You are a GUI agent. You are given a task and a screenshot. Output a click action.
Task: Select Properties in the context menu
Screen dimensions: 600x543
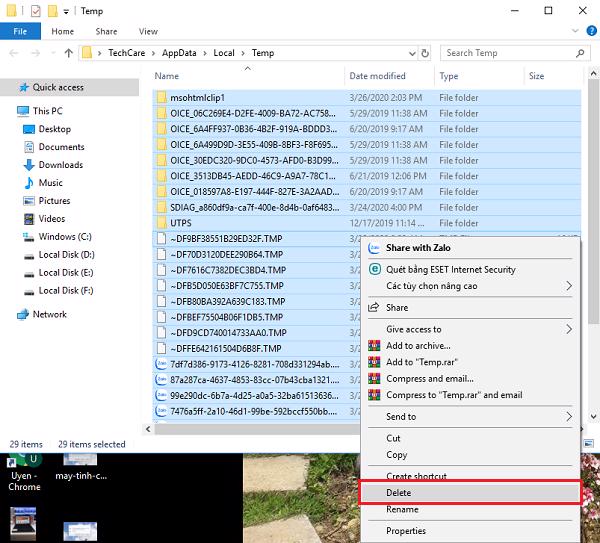point(406,531)
